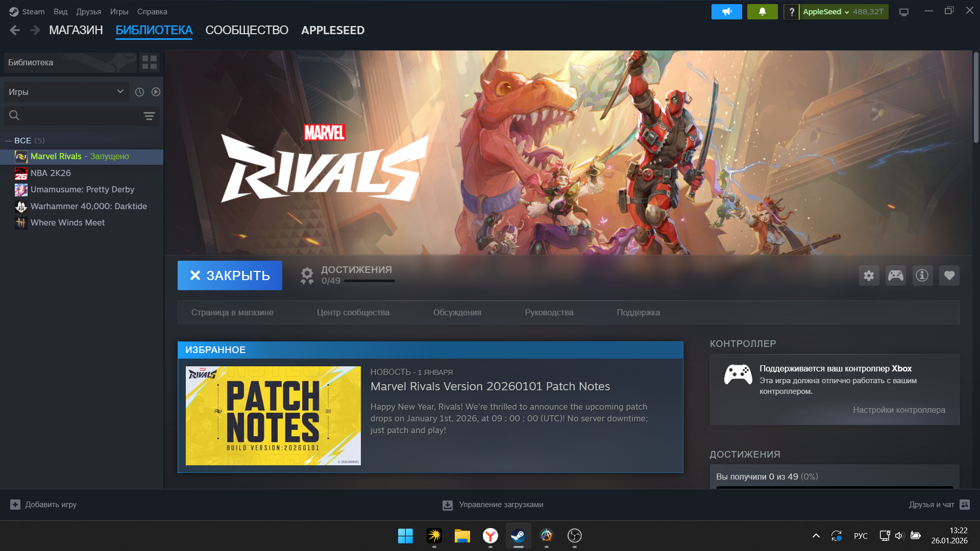Toggle ready-to-play filter icon
980x551 pixels.
click(x=156, y=92)
